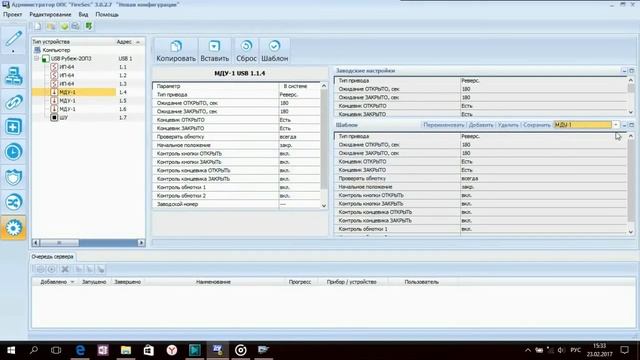Open the Помощь menu
The image size is (640, 360).
coord(107,14)
